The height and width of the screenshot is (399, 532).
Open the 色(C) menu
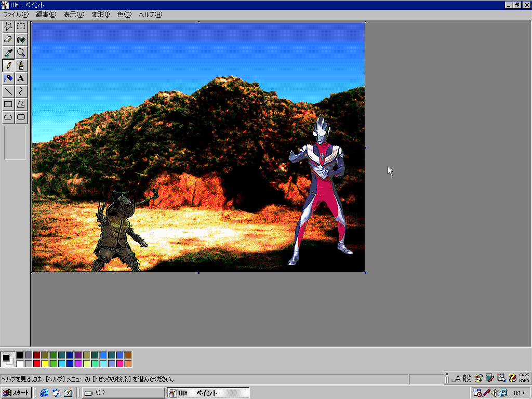[x=124, y=15]
